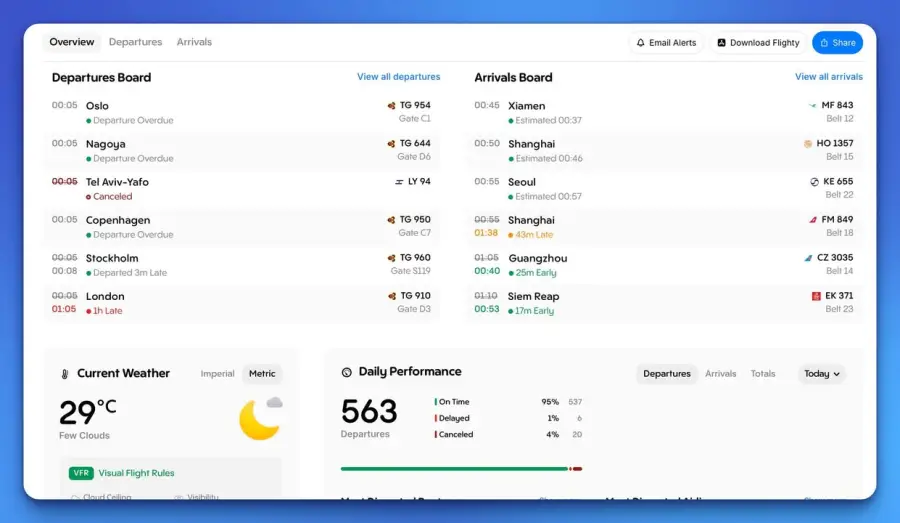This screenshot has height=523, width=900.
Task: Click the airline logo beside TG 954
Action: click(391, 105)
